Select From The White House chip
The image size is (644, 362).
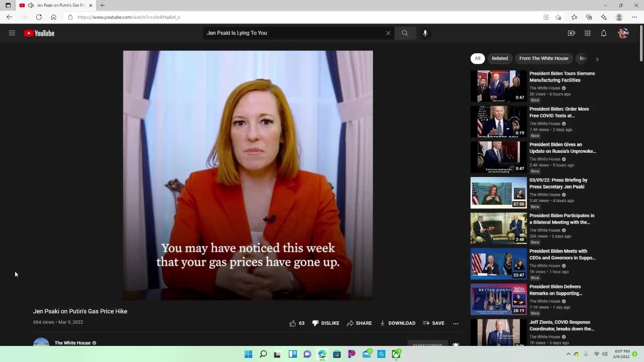click(x=544, y=58)
